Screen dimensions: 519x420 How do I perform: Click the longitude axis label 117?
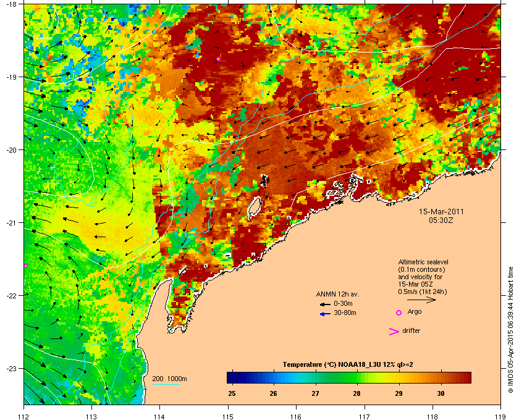pos(365,416)
